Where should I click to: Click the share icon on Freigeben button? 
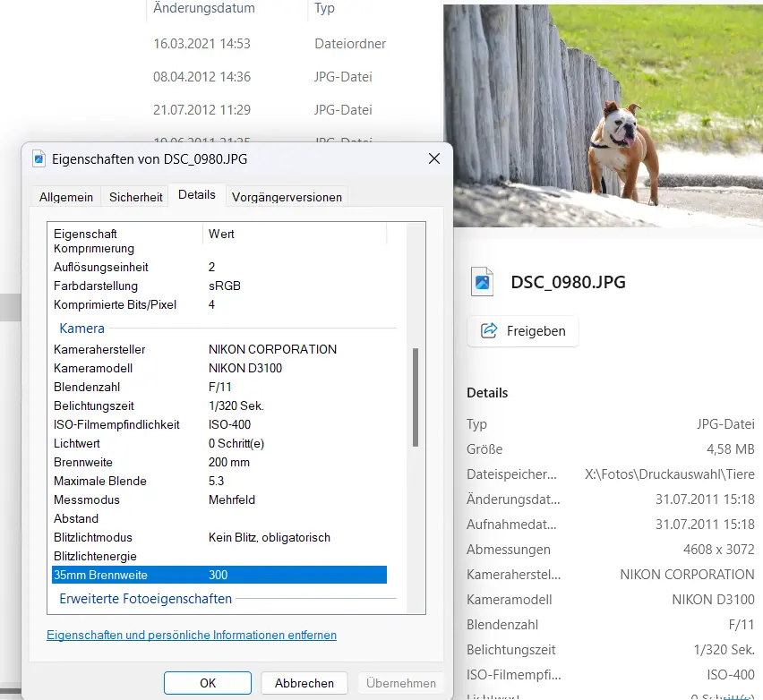click(x=489, y=331)
